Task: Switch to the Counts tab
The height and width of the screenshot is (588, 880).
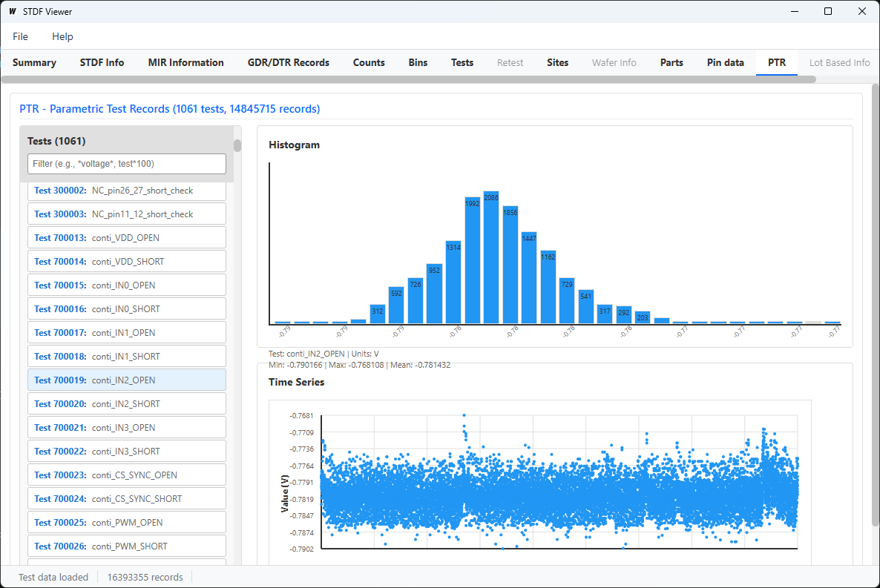Action: click(369, 62)
